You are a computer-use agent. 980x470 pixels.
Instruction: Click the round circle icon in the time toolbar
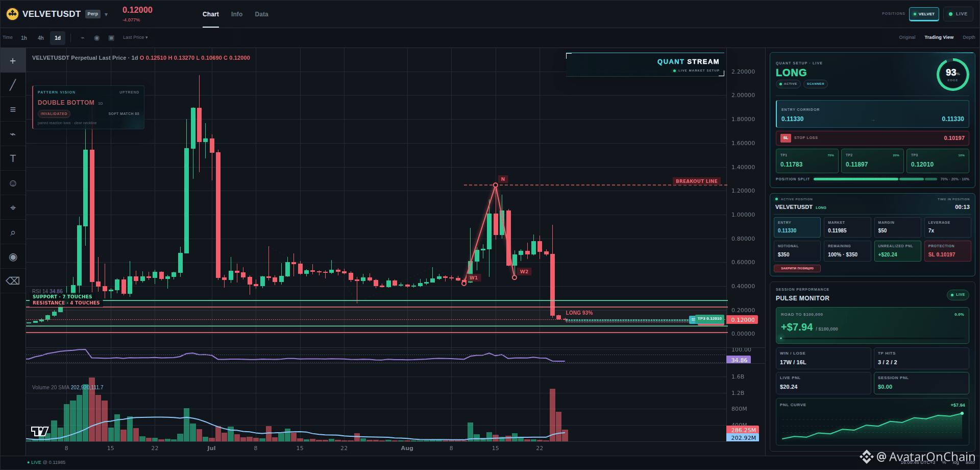97,38
